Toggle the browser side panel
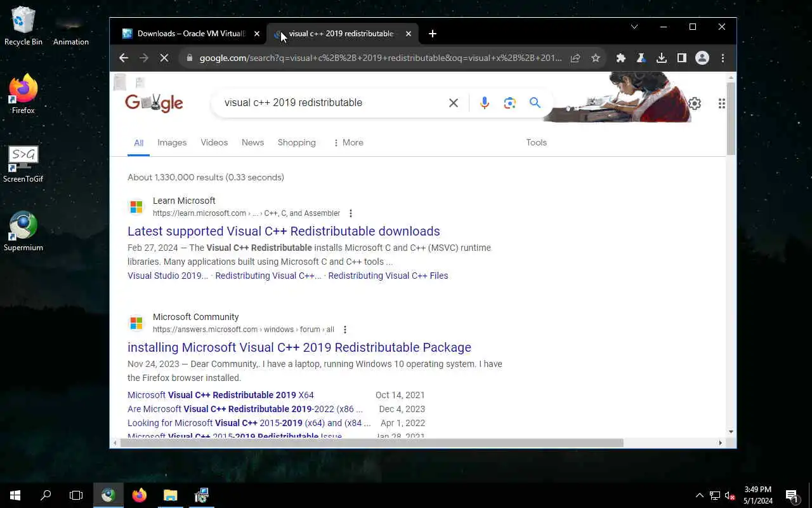The height and width of the screenshot is (508, 812). [x=682, y=58]
